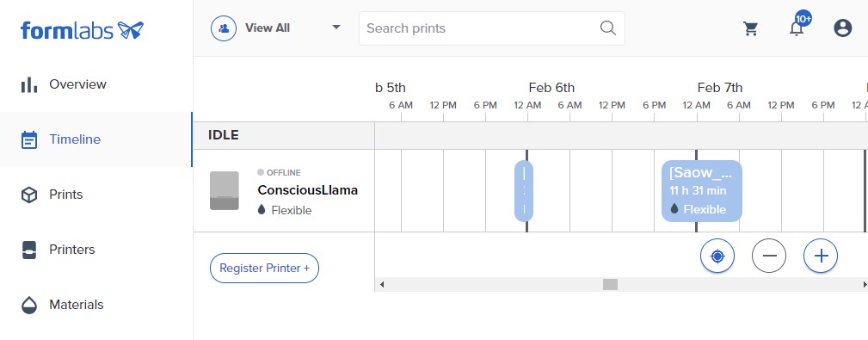Open notifications bell with 10+ badge
The width and height of the screenshot is (868, 340).
point(798,25)
